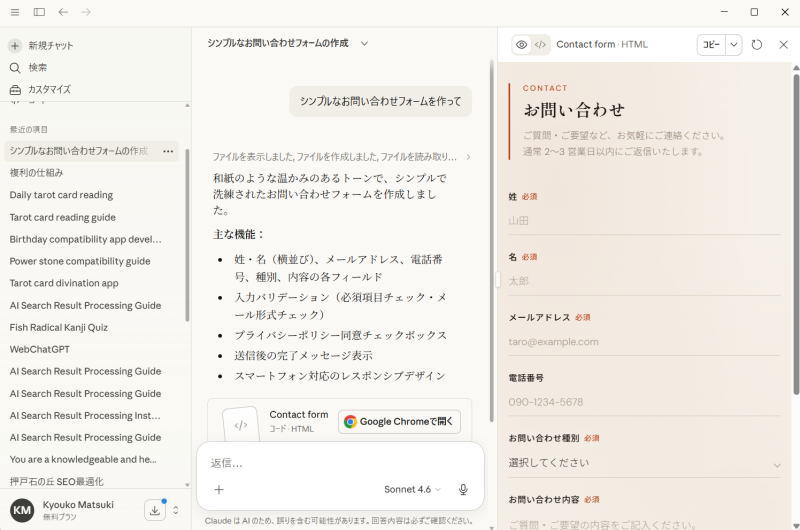800x530 pixels.
Task: Open the arrow dropdown beside コピー
Action: pyautogui.click(x=734, y=44)
